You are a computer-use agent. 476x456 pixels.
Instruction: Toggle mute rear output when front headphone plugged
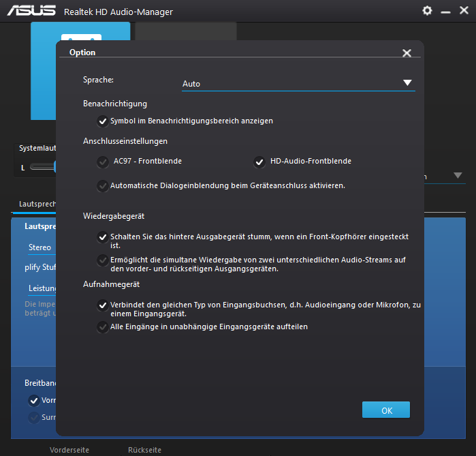[103, 237]
